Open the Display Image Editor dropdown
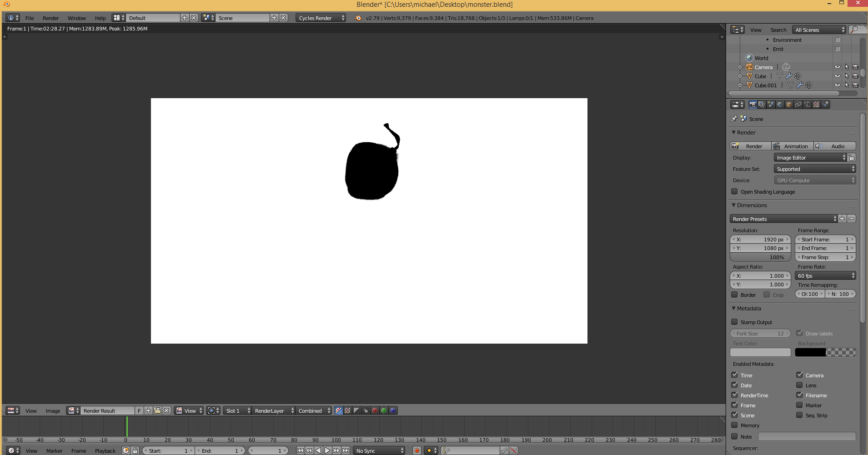The width and height of the screenshot is (868, 455). 810,157
